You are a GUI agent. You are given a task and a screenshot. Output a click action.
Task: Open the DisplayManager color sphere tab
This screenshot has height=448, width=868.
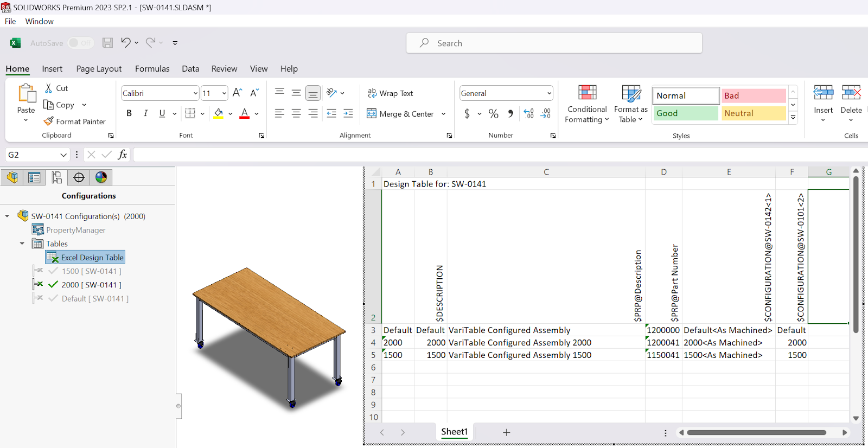pyautogui.click(x=101, y=177)
